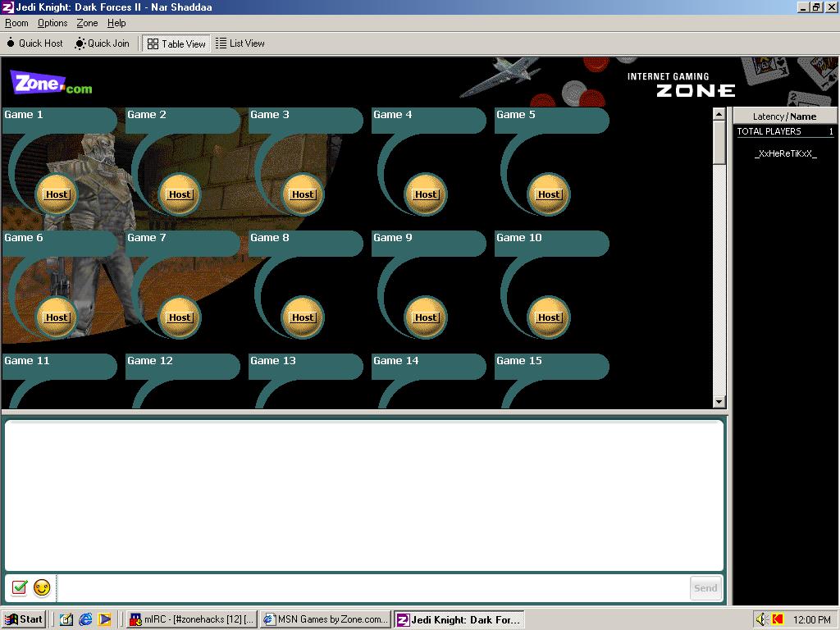
Task: Click the TOTAL PLAYERS row
Action: [785, 131]
